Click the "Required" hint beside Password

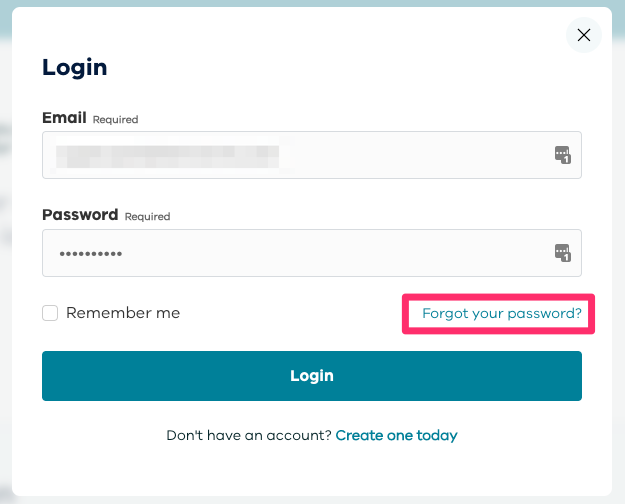(x=147, y=216)
